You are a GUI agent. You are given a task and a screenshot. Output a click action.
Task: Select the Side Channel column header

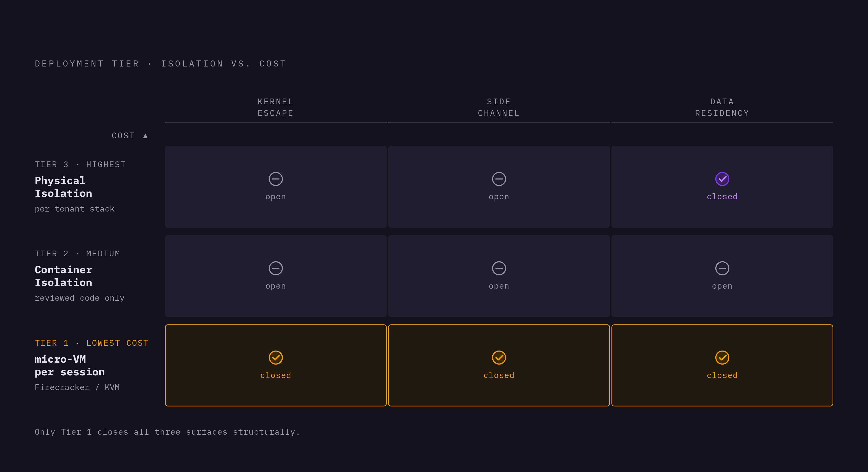point(499,107)
